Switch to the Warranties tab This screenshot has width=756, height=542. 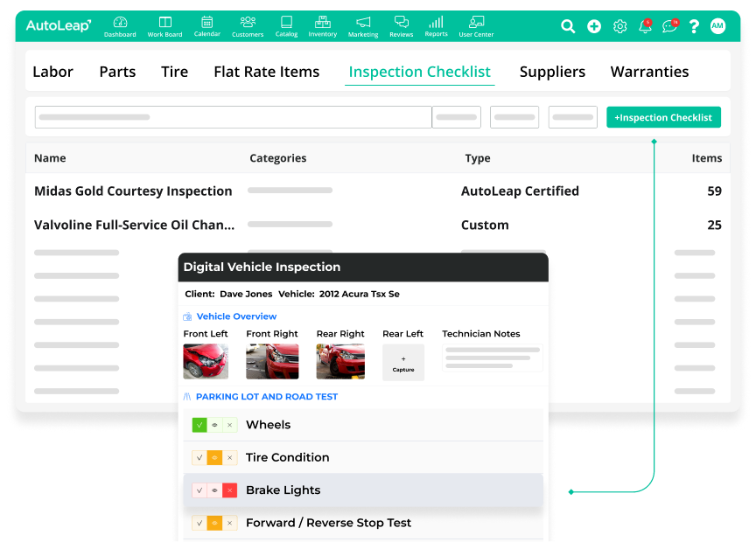(649, 72)
